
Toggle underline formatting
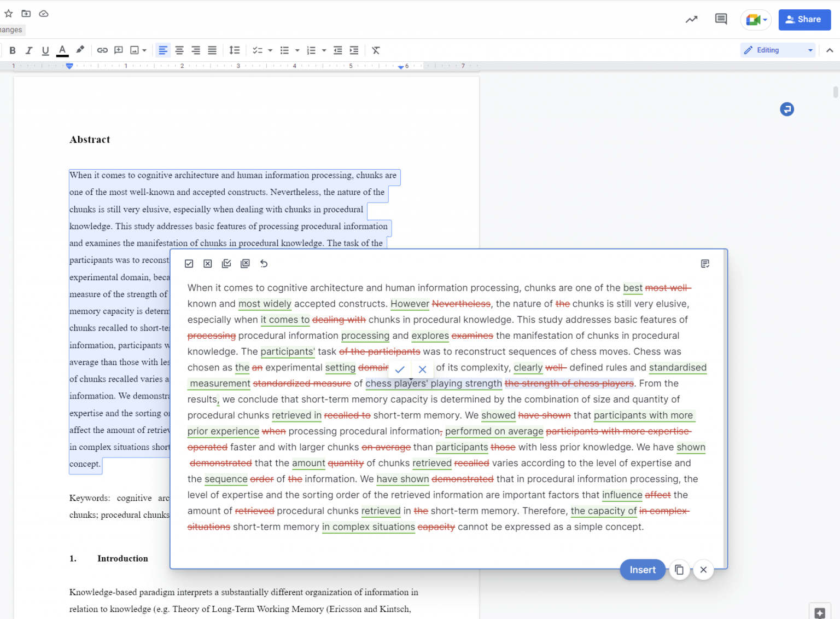pos(45,50)
